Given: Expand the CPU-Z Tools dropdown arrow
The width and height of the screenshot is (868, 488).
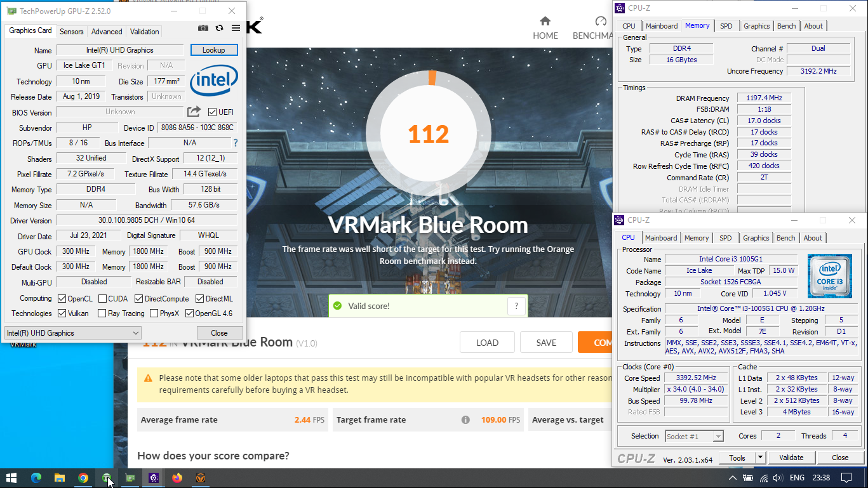Looking at the screenshot, I should point(759,458).
